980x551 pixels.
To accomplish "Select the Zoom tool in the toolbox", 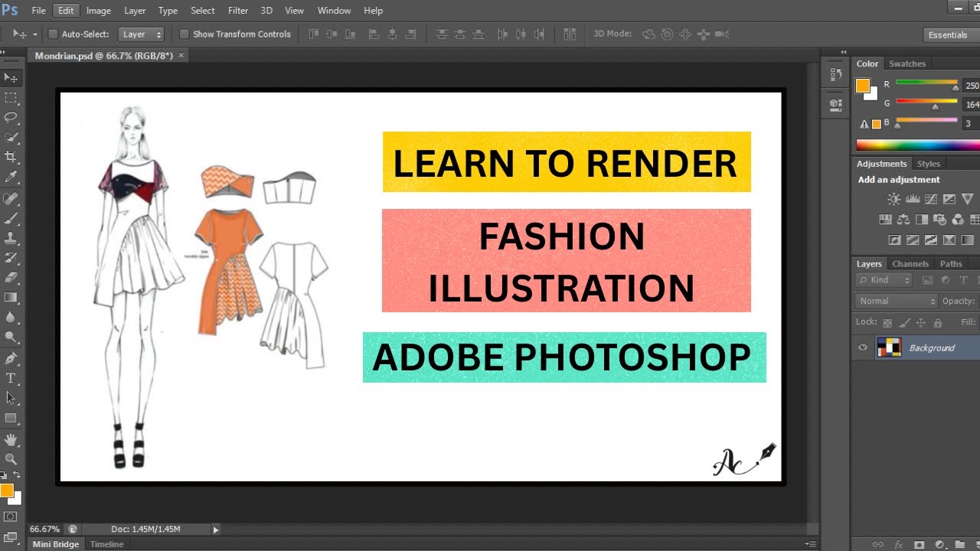I will coord(11,460).
